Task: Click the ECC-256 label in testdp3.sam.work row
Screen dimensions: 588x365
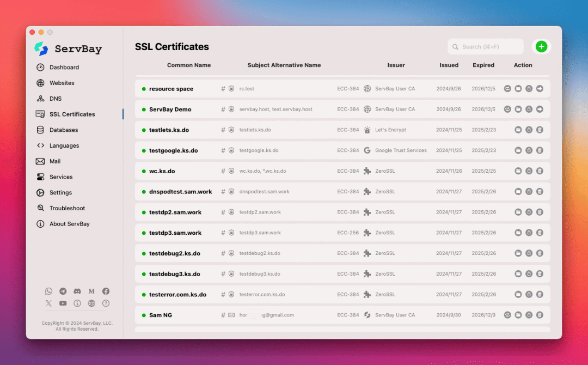Action: point(348,233)
